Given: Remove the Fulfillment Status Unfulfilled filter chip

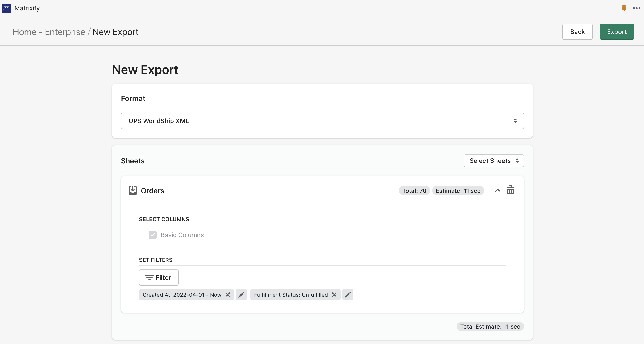Looking at the screenshot, I should [334, 295].
